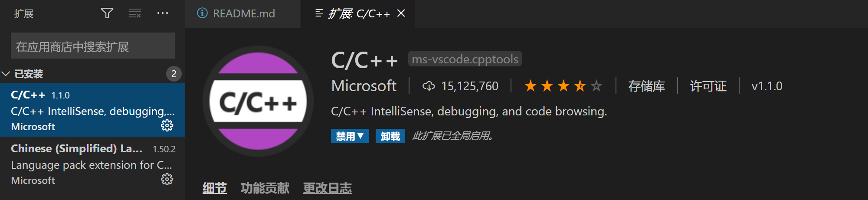868x200 pixels.
Task: Click the clear extensions search results icon
Action: click(x=135, y=13)
